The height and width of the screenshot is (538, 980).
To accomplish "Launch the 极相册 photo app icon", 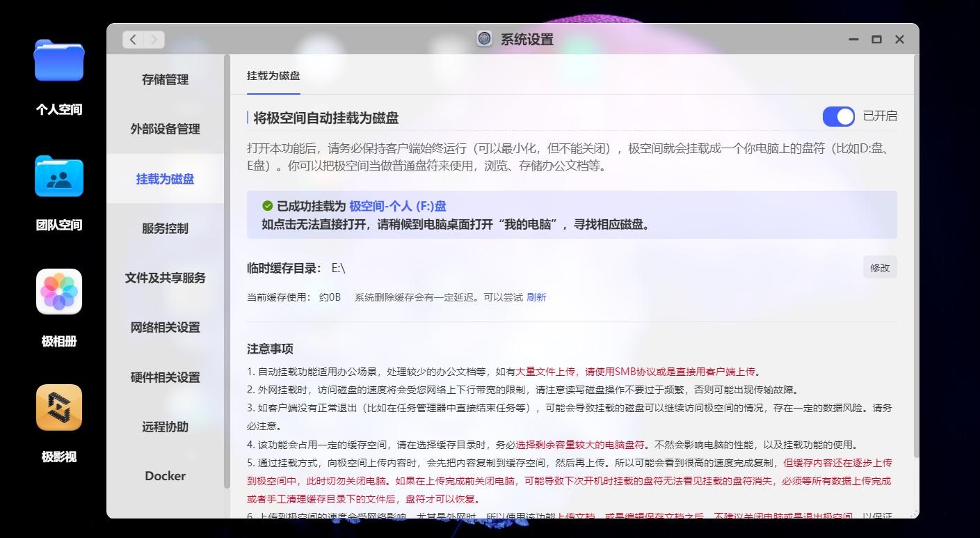I will click(x=59, y=292).
